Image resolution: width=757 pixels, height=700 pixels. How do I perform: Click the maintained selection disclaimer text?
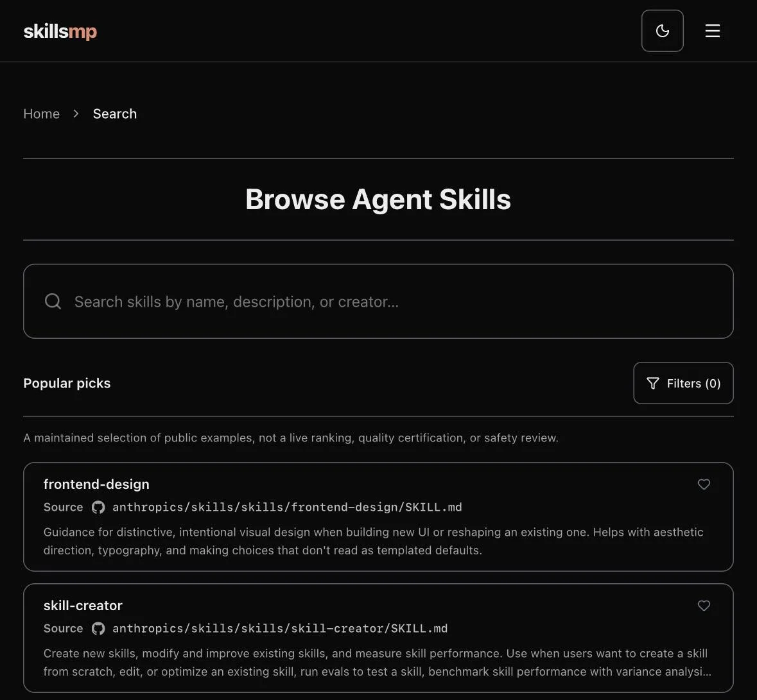coord(291,438)
